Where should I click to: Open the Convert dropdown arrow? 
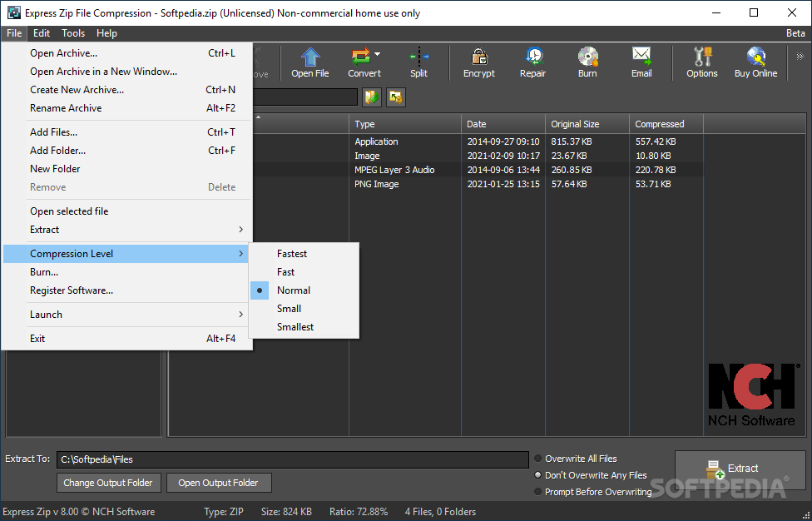click(378, 54)
